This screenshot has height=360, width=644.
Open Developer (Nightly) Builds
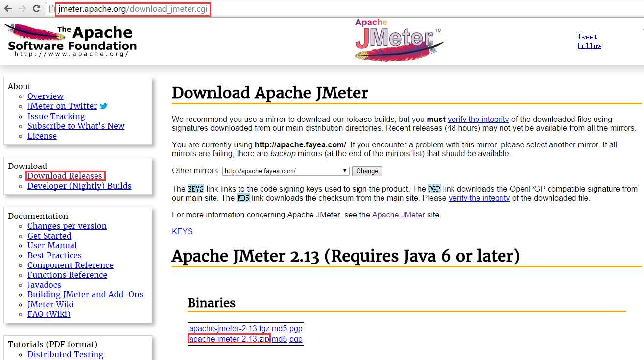79,186
